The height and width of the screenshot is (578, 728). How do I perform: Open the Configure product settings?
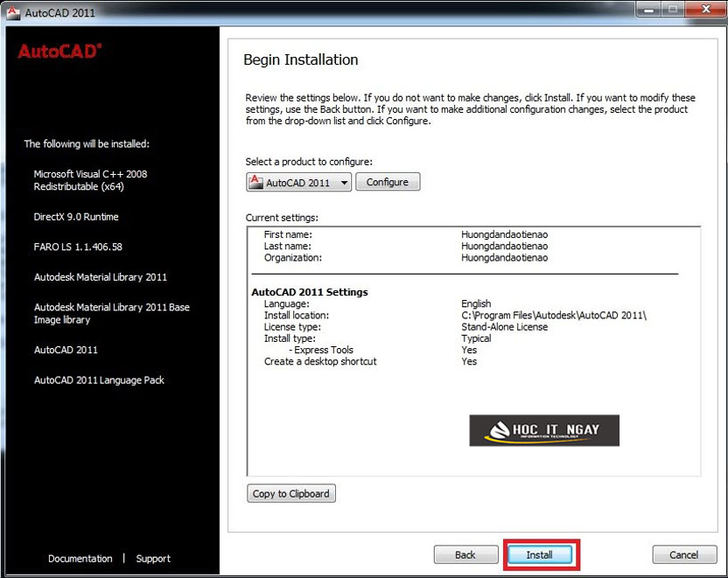[388, 182]
